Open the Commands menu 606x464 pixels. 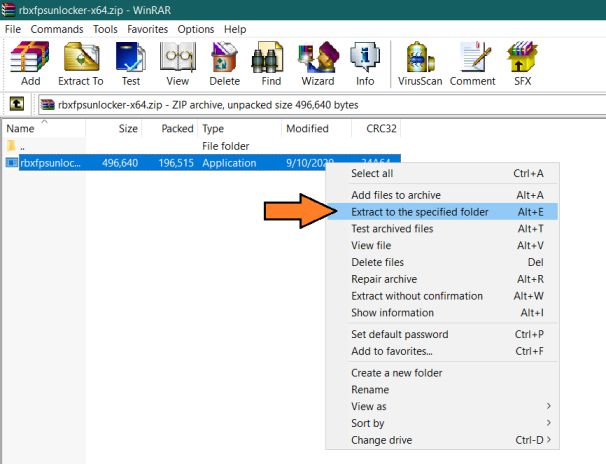[57, 29]
